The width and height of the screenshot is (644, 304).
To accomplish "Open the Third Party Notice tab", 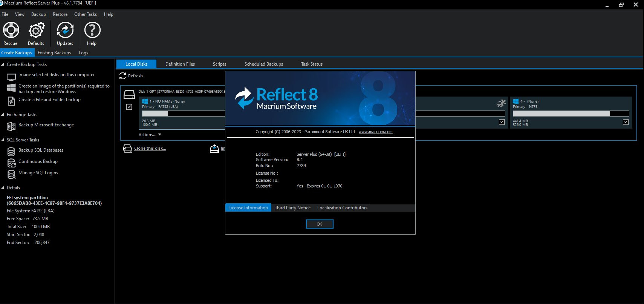I will point(293,208).
